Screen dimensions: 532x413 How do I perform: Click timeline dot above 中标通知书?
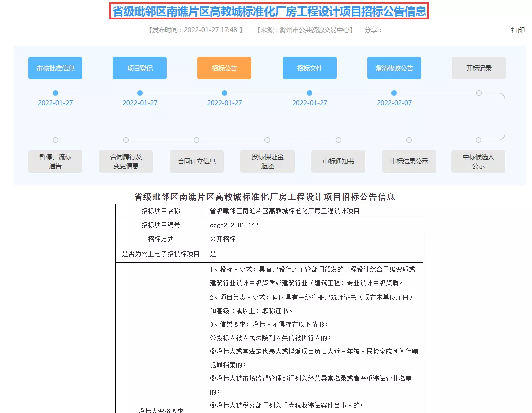coord(338,140)
